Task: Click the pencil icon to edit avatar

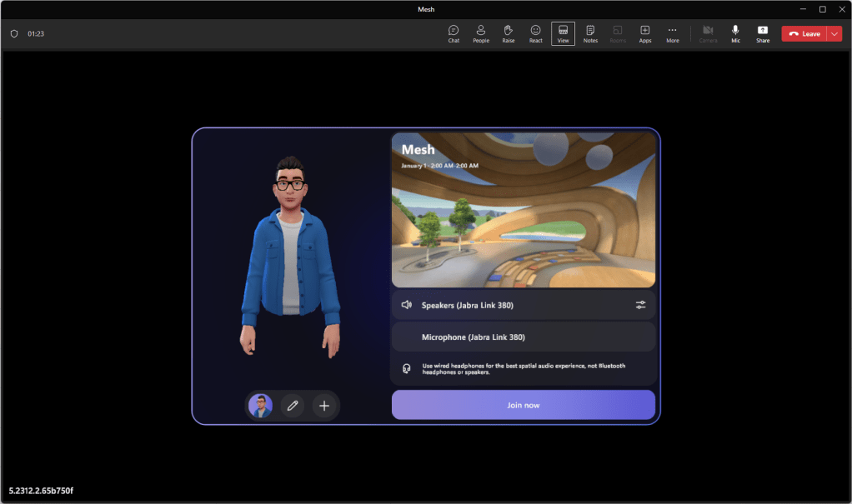Action: (x=292, y=406)
